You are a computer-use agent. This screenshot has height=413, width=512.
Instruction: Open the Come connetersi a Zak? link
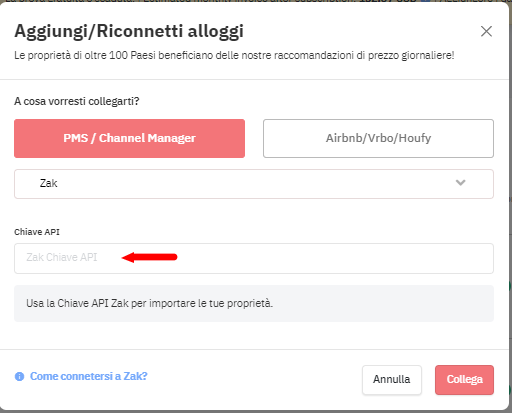coord(89,376)
